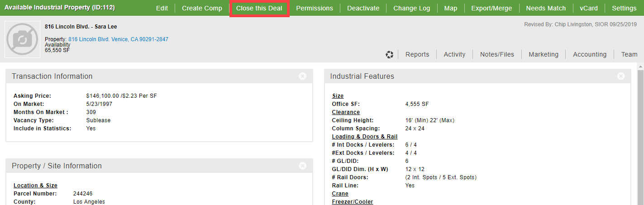View the Change Log
644x205 pixels.
pos(411,8)
